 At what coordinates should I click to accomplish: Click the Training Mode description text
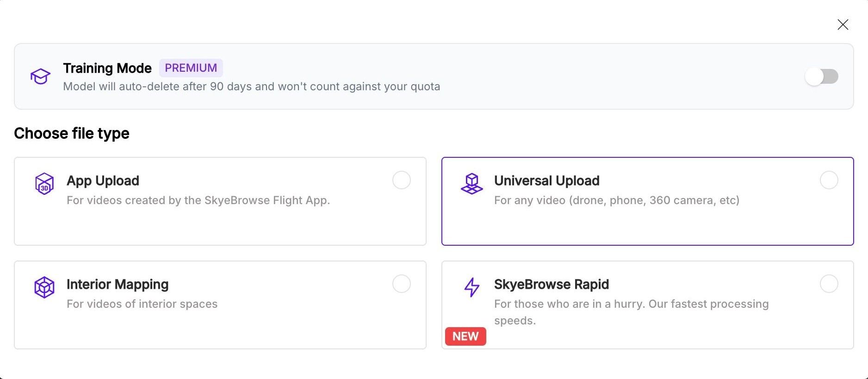[252, 87]
